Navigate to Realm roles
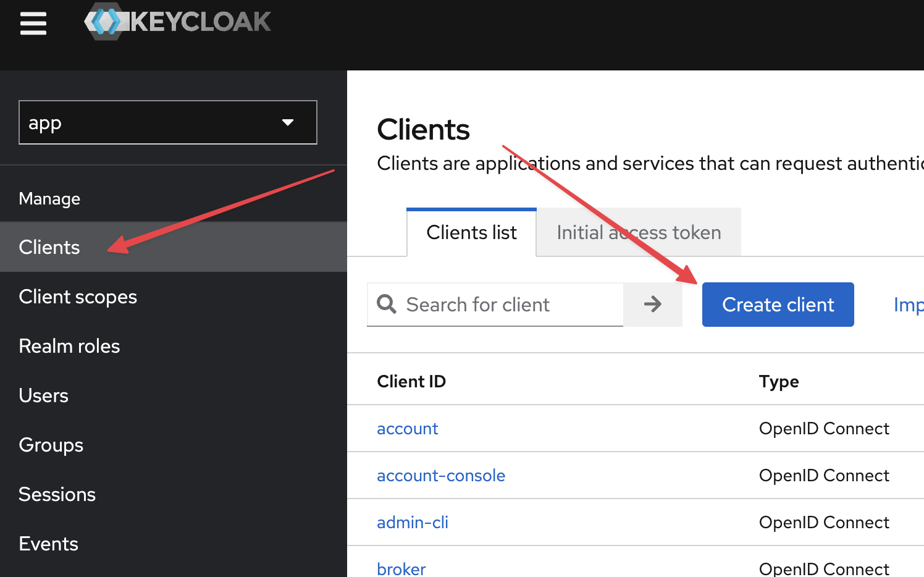This screenshot has width=924, height=577. click(69, 346)
